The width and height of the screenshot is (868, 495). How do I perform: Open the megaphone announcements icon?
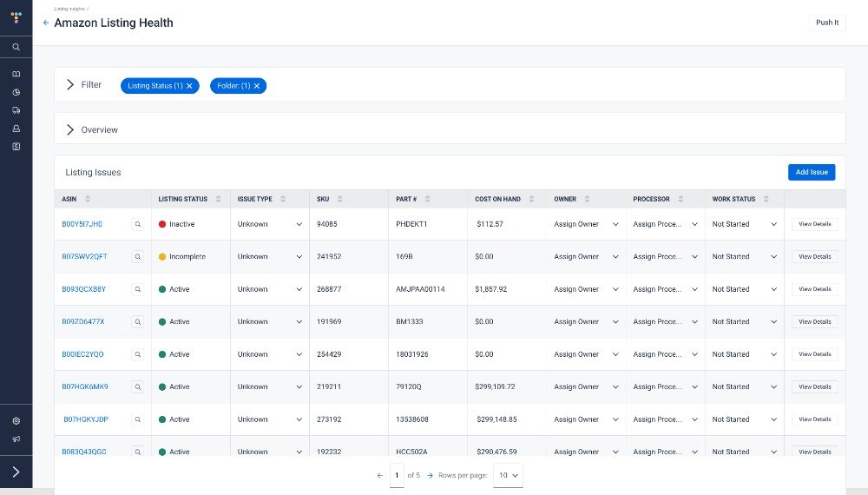(16, 439)
